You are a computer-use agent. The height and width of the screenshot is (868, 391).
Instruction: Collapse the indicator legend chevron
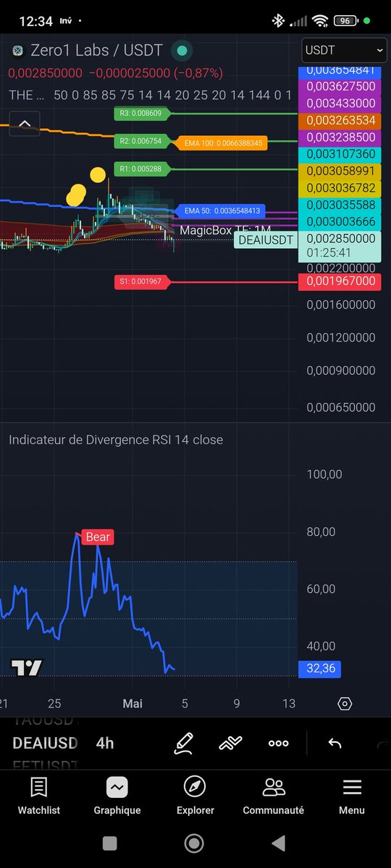tap(25, 124)
